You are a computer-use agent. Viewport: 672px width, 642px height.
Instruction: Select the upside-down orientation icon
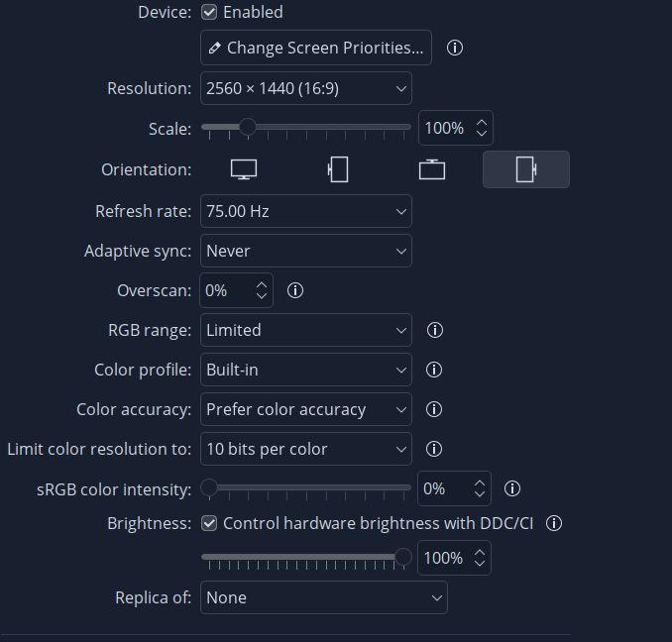432,169
